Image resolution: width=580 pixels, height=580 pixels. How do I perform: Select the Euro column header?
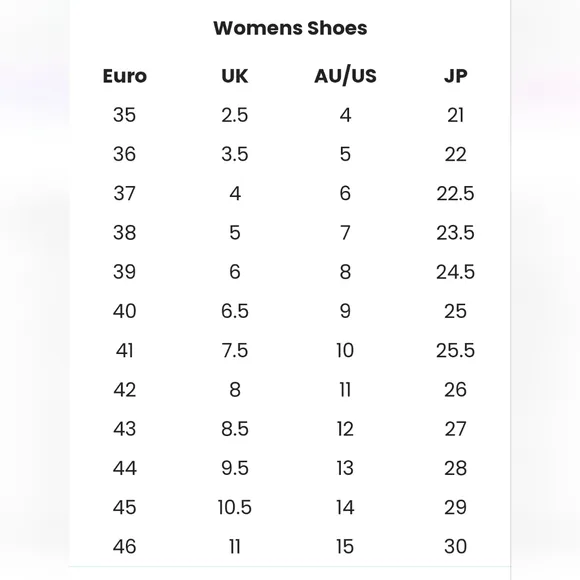[125, 76]
